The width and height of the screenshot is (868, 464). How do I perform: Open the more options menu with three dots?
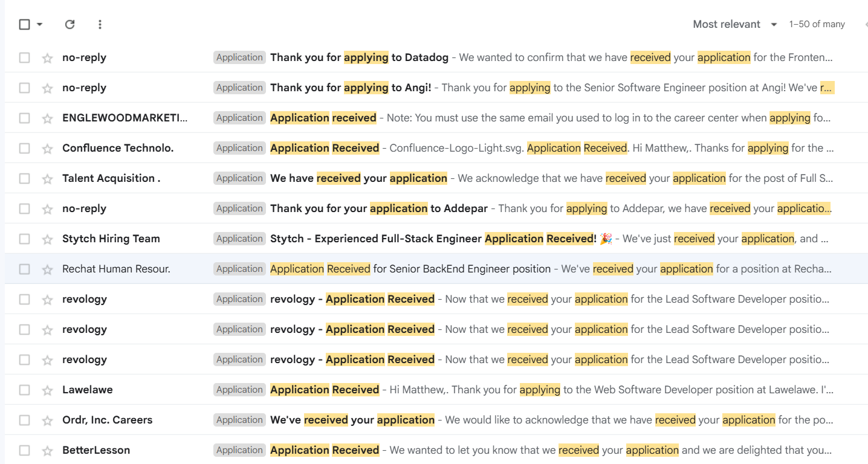(x=100, y=24)
